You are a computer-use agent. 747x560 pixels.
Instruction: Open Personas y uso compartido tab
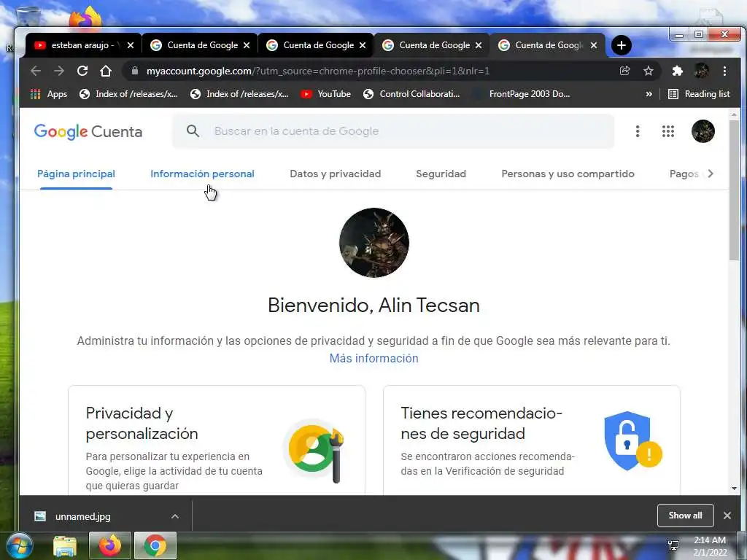click(x=568, y=174)
